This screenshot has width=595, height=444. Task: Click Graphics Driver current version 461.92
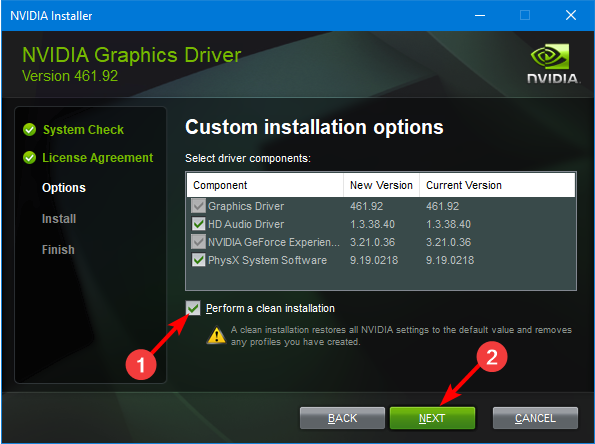(442, 206)
